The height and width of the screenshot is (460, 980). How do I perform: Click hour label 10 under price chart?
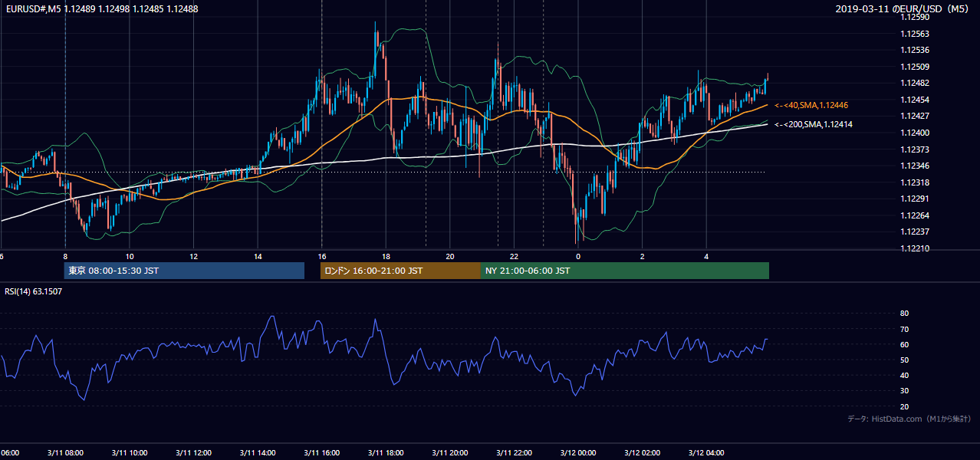pos(130,256)
